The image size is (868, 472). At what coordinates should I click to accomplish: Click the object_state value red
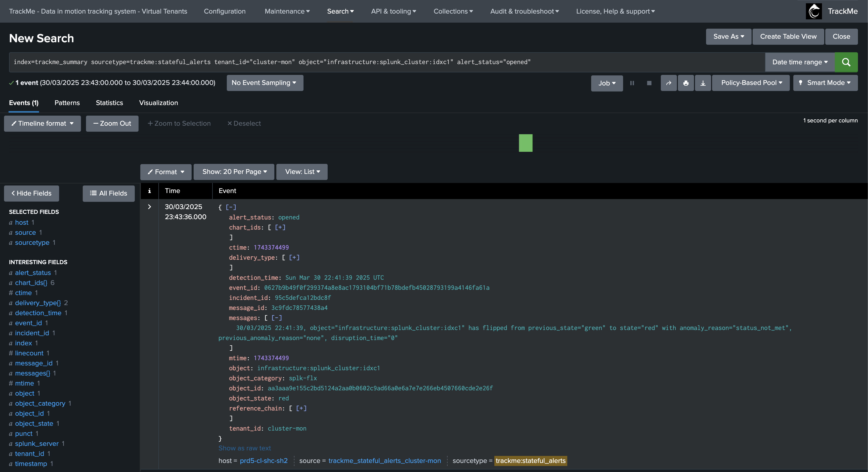click(x=283, y=398)
